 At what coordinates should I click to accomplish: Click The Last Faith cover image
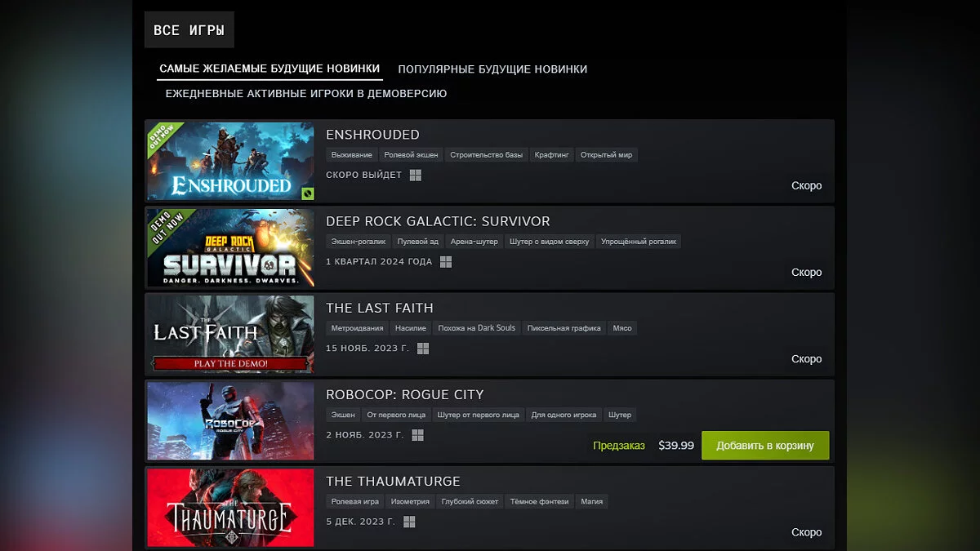230,335
